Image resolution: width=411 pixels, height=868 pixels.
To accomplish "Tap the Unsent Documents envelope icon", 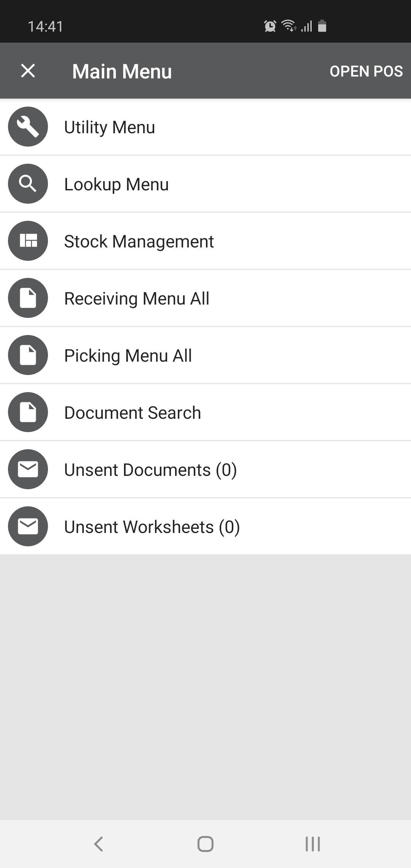I will coord(28,469).
